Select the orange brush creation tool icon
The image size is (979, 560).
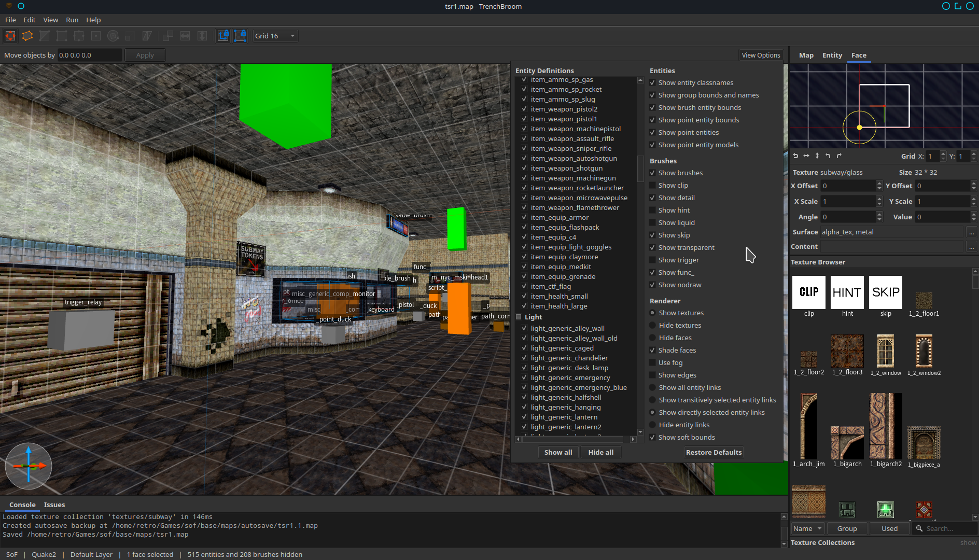click(27, 36)
